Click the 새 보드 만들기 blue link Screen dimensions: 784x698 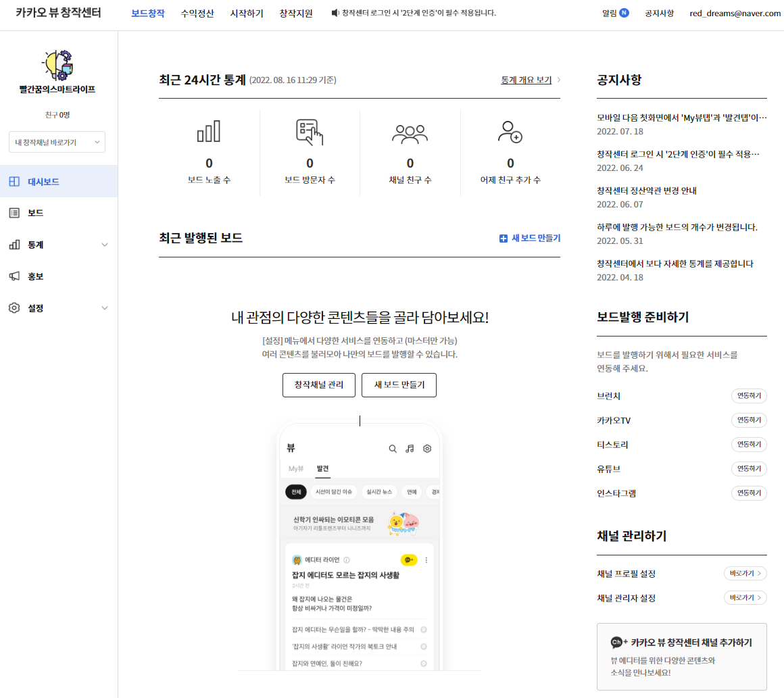tap(535, 239)
